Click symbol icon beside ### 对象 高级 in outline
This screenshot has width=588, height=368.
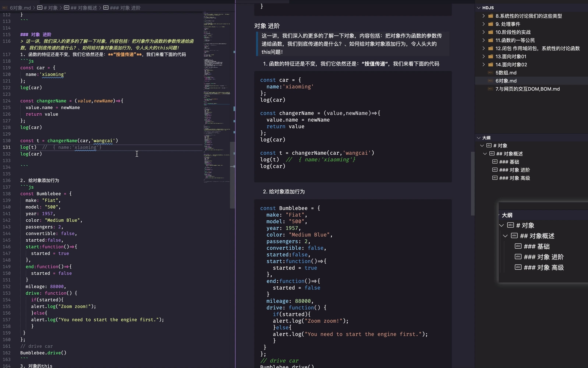(495, 178)
